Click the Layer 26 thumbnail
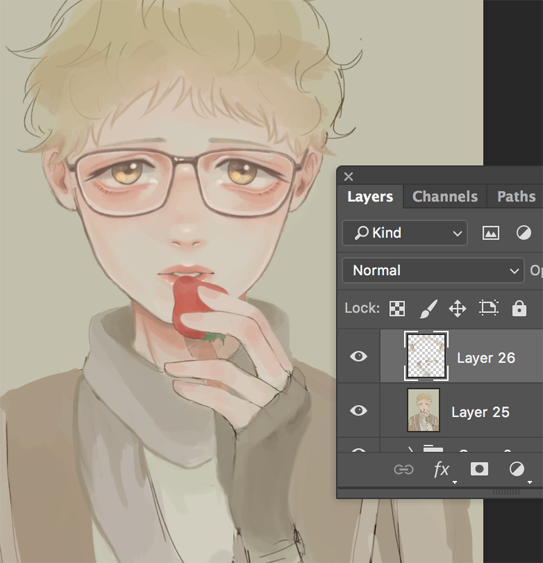Image resolution: width=543 pixels, height=563 pixels. coord(426,356)
